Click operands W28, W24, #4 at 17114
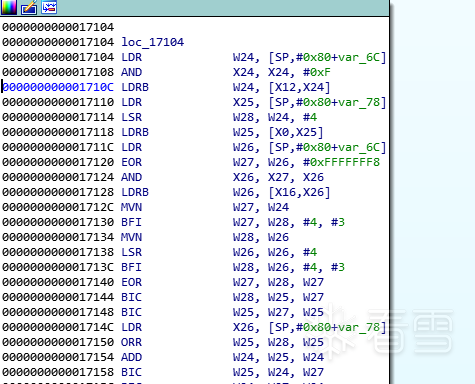475x384 pixels. click(x=275, y=117)
